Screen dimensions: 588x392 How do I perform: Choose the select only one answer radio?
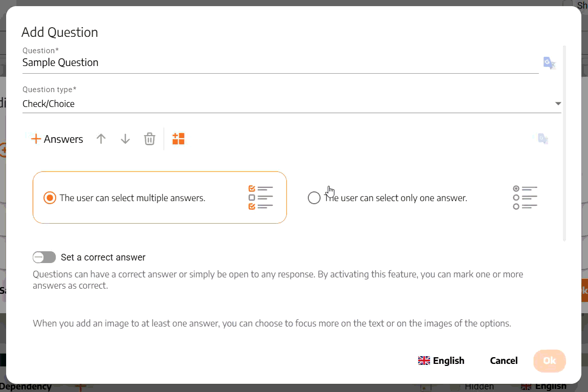[314, 198]
